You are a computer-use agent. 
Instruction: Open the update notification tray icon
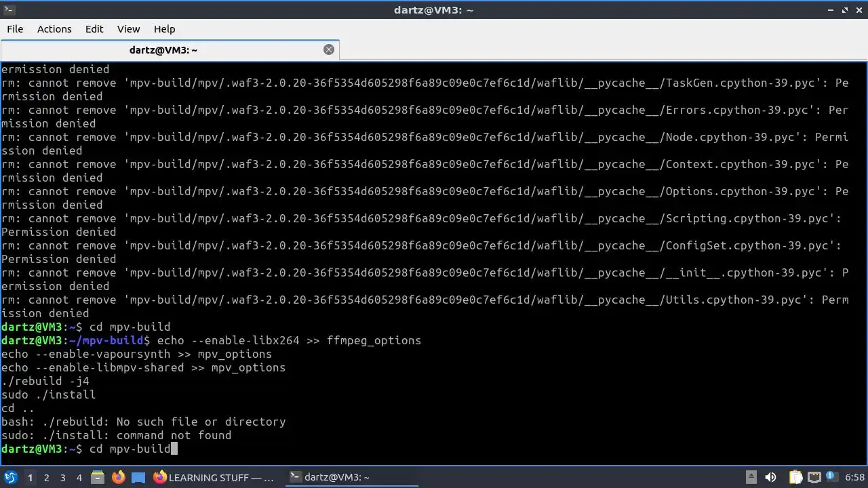click(831, 477)
